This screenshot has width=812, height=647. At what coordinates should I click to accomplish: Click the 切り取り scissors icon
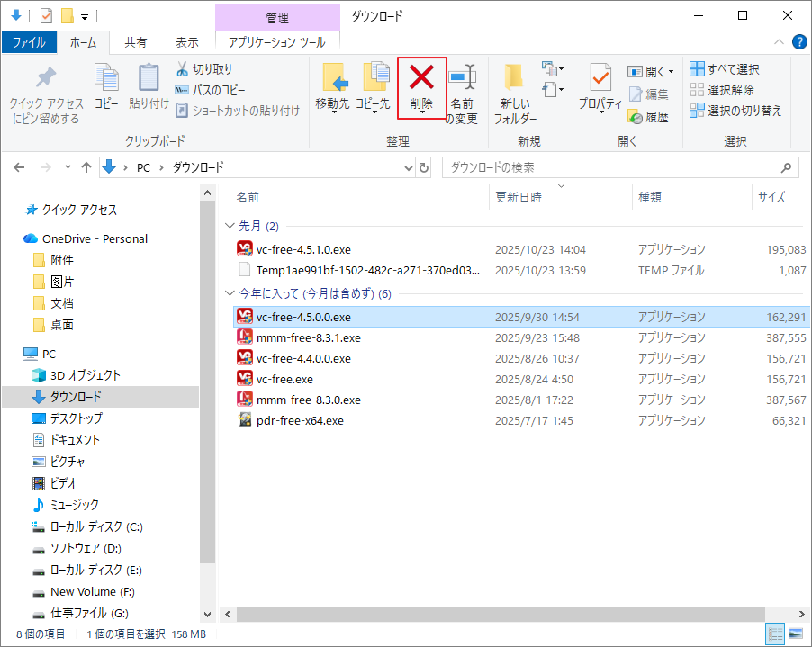point(182,69)
